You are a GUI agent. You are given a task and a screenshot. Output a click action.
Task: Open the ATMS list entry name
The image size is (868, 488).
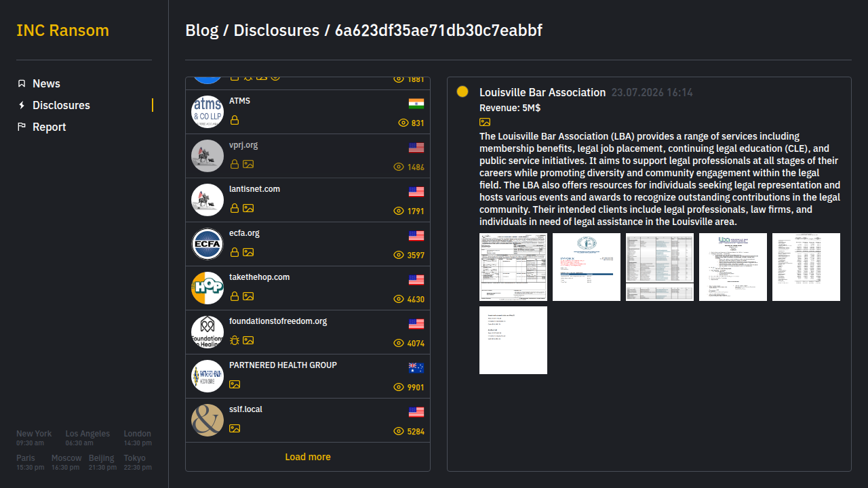point(239,101)
